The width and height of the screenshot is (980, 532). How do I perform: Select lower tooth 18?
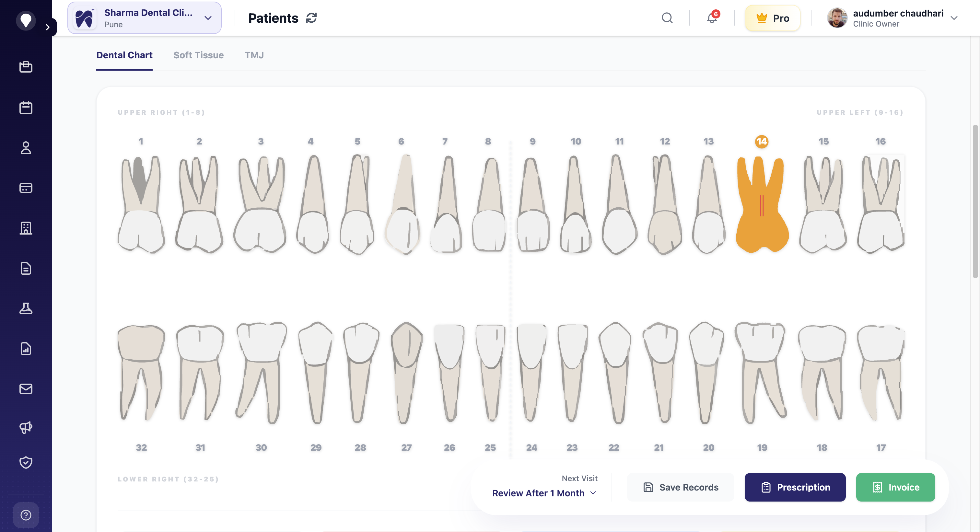click(x=822, y=373)
